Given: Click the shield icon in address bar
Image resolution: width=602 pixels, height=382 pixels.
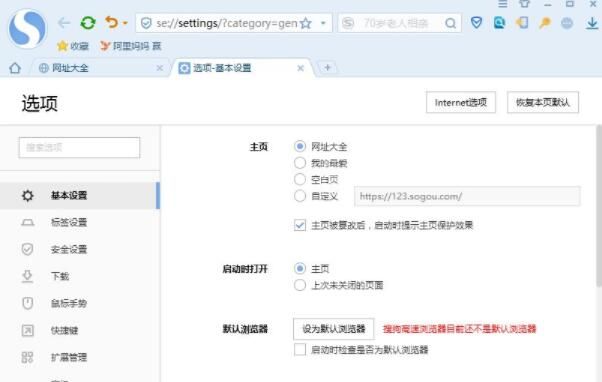Looking at the screenshot, I should coord(146,23).
